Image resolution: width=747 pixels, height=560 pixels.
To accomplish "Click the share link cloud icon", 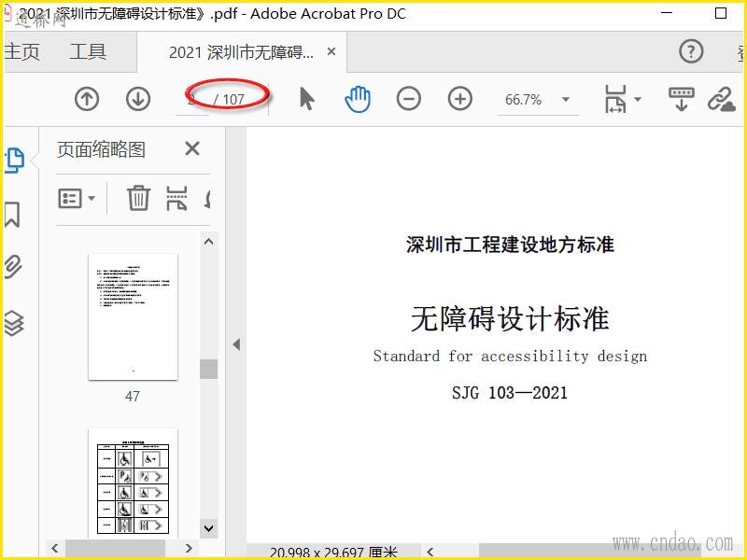I will click(721, 99).
